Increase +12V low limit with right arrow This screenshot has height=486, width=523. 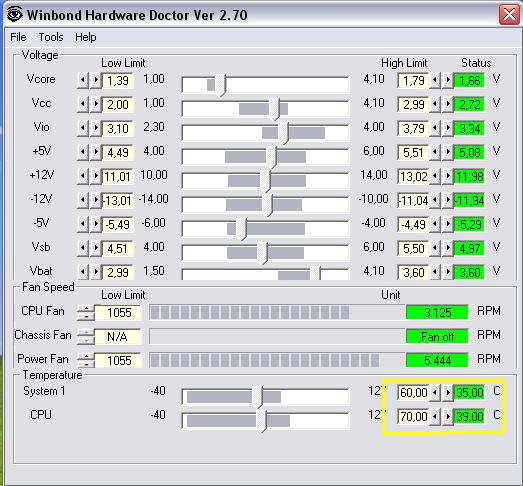click(96, 176)
